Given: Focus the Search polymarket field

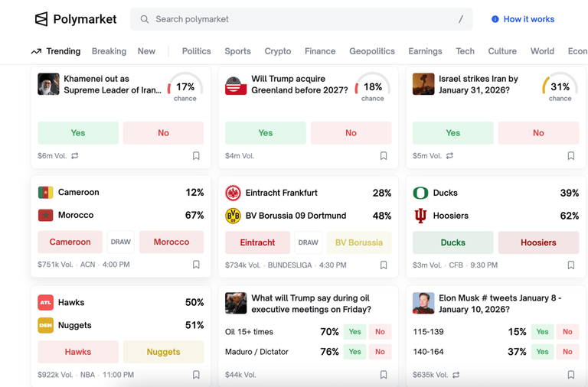Looking at the screenshot, I should point(302,19).
